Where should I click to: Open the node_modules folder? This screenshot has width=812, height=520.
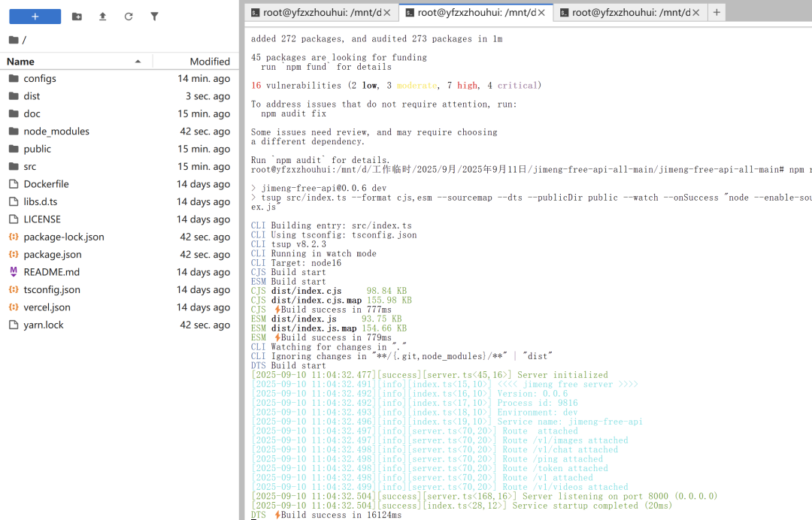56,132
